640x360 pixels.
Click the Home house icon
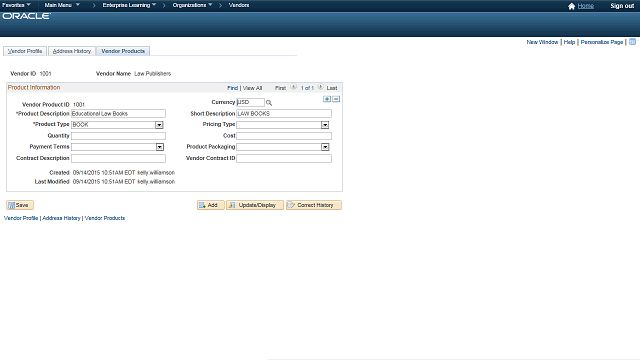[571, 6]
